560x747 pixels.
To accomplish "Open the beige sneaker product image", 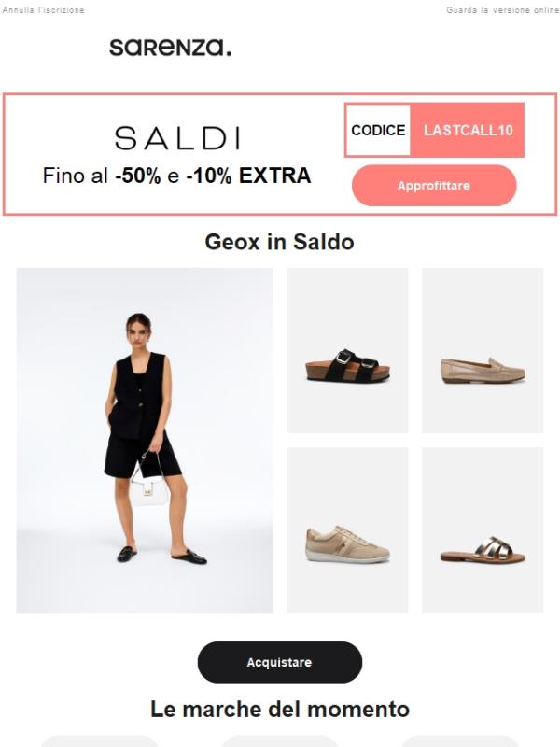I will [347, 529].
